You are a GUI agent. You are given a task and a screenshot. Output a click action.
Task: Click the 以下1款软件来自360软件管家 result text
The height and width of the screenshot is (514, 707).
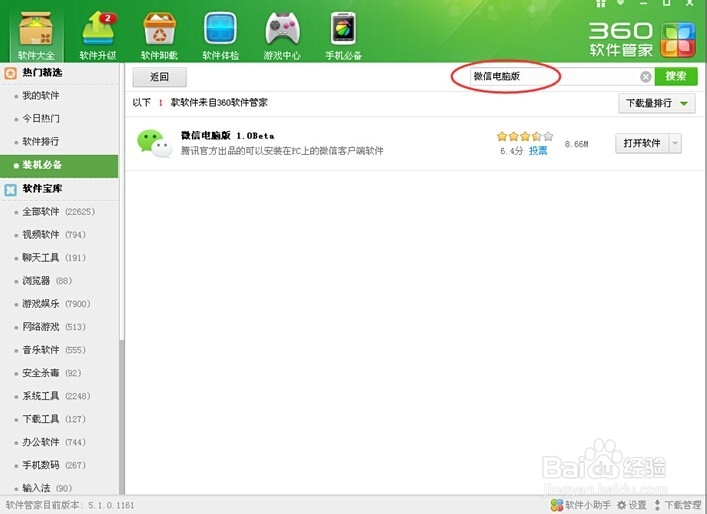(200, 102)
